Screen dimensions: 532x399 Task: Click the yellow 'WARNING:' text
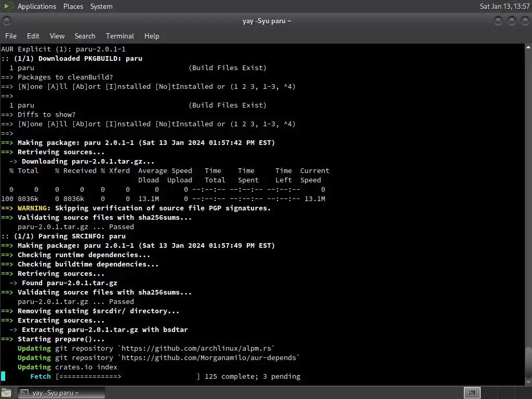(x=34, y=208)
